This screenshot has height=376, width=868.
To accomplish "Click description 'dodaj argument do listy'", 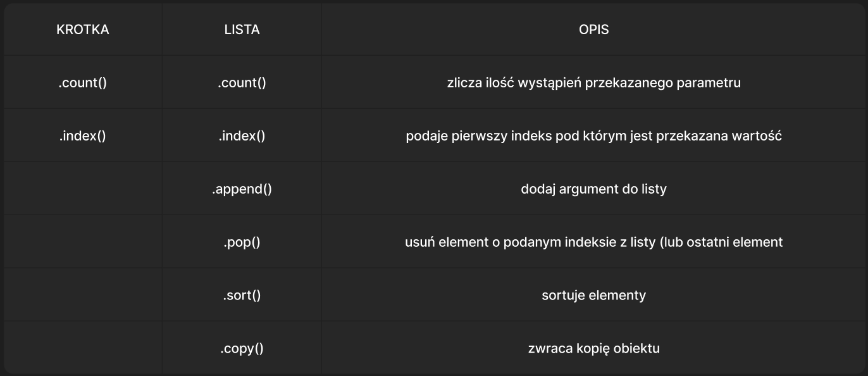I will (x=593, y=189).
